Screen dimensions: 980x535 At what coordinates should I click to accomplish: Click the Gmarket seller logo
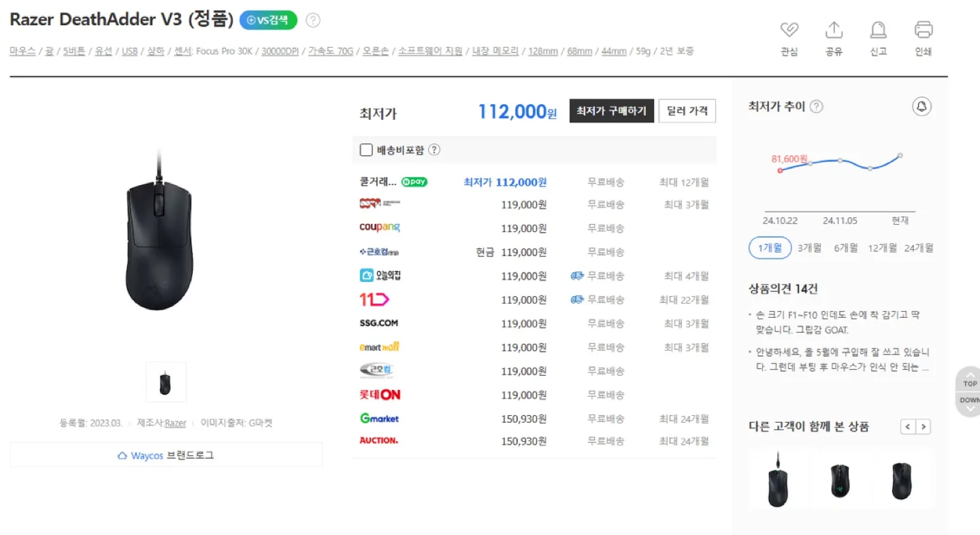(380, 419)
